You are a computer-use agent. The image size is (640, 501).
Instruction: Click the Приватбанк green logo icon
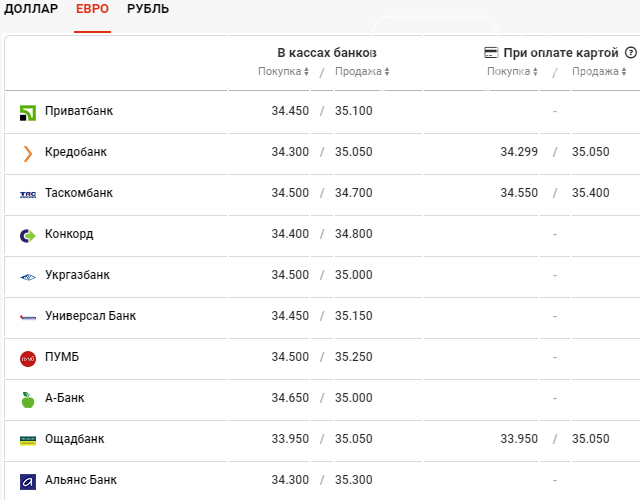click(x=28, y=113)
